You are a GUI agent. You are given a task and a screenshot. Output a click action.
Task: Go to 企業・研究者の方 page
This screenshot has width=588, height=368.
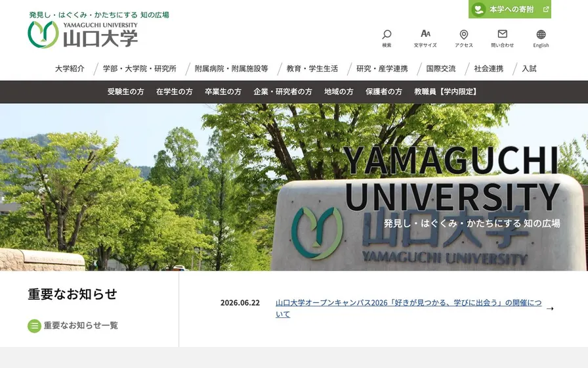click(x=283, y=91)
